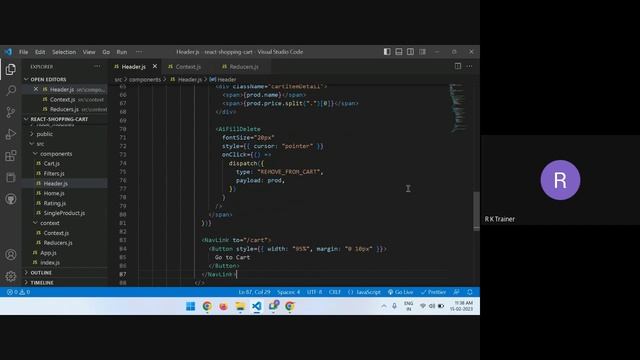
Task: Open Customize Layout icon in title bar
Action: pyautogui.click(x=422, y=52)
